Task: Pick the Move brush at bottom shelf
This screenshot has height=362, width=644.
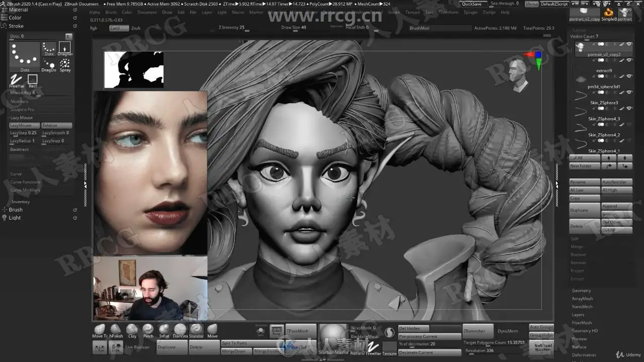Action: 212,331
